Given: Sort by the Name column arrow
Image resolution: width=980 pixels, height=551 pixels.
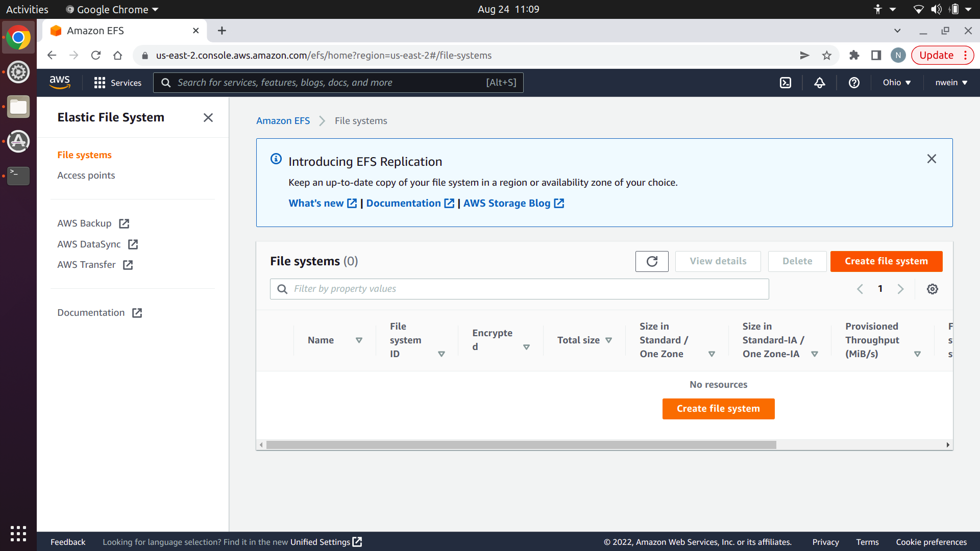Looking at the screenshot, I should coord(359,340).
